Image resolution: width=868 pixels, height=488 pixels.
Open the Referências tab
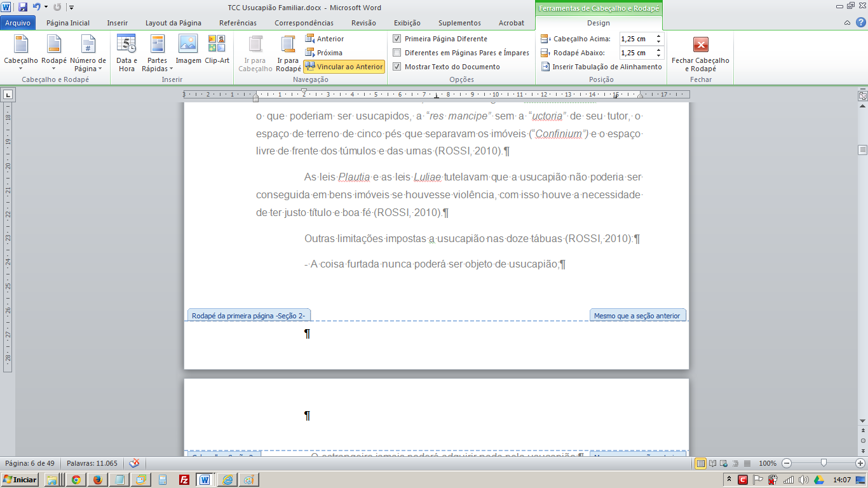[238, 23]
